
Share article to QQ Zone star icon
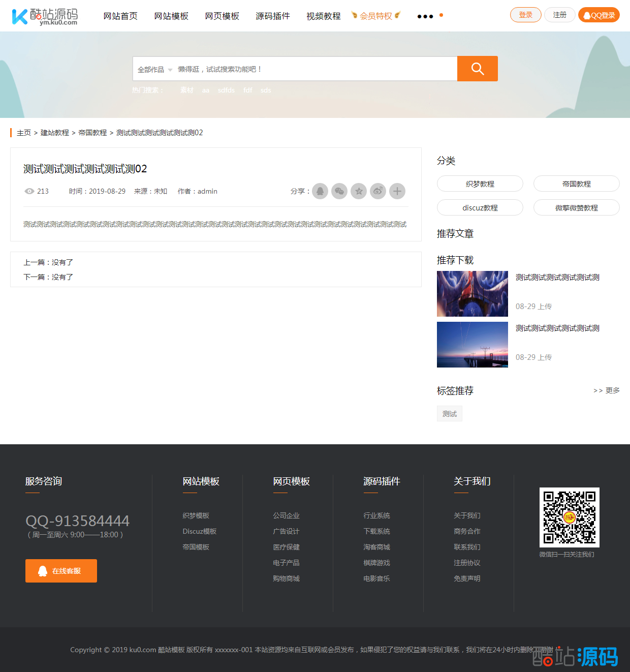pos(359,191)
